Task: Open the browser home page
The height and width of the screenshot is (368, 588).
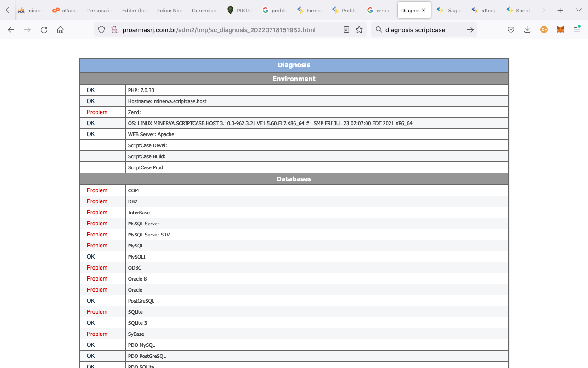Action: (x=60, y=29)
